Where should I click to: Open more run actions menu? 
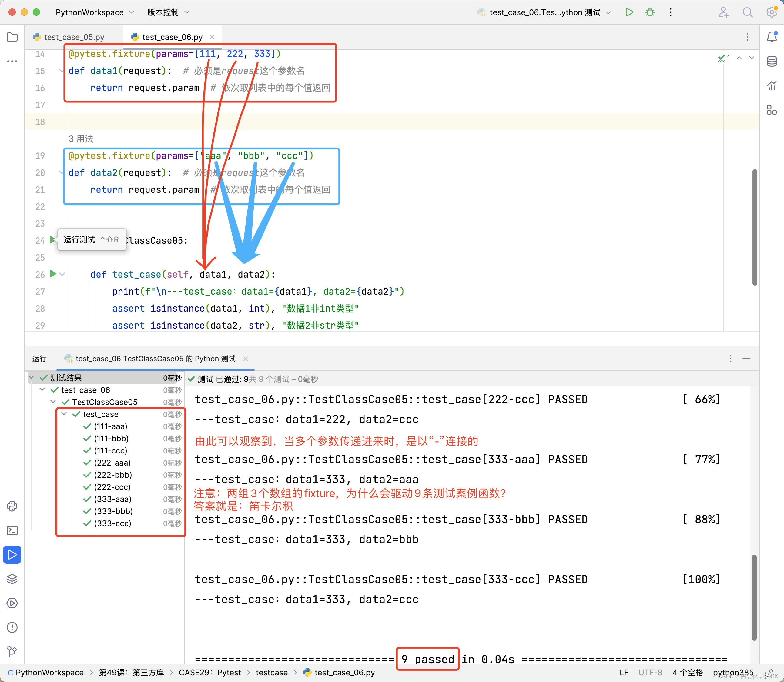click(671, 12)
